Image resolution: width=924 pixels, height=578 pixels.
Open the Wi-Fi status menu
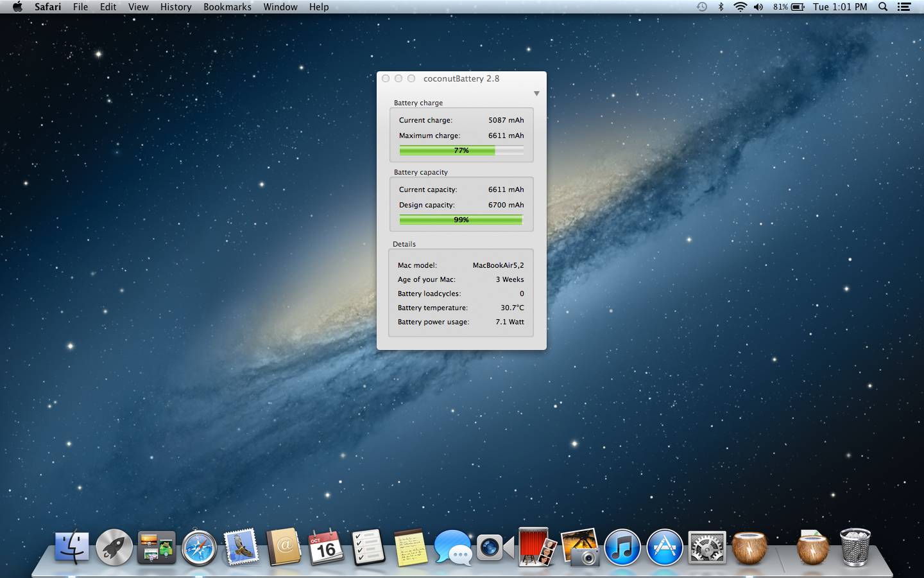740,7
